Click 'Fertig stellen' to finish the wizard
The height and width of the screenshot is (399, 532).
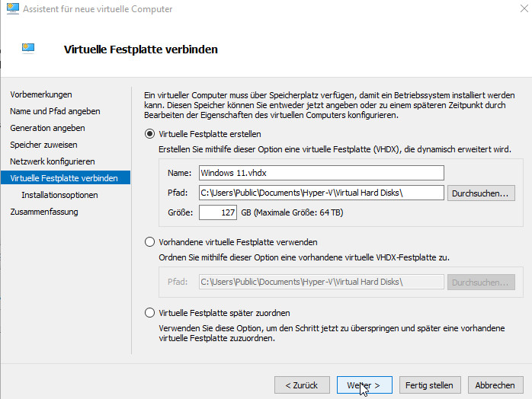(429, 385)
